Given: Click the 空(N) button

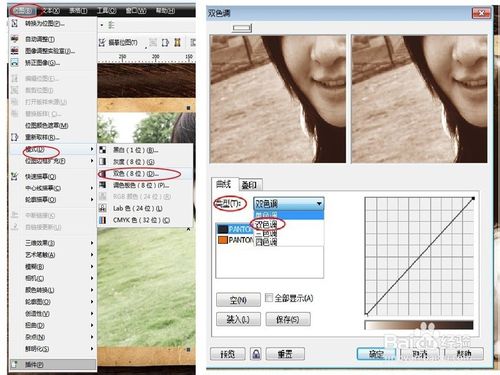Looking at the screenshot, I should tap(238, 300).
